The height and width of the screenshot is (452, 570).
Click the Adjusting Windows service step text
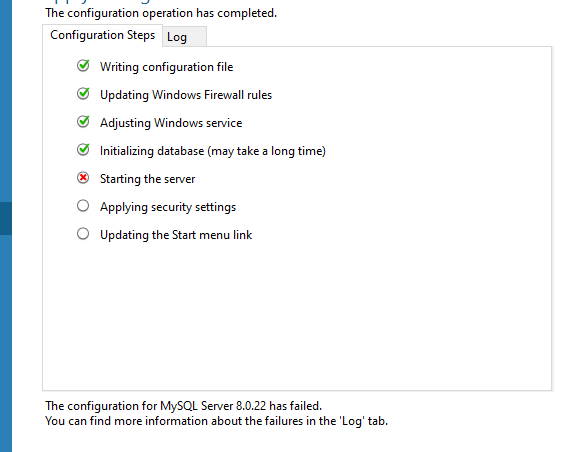point(171,123)
